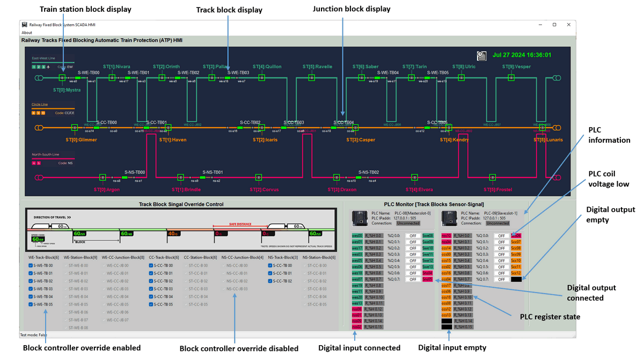Click the ST[1]:Nivara station block icon
This screenshot has height=358, width=644.
[112, 78]
